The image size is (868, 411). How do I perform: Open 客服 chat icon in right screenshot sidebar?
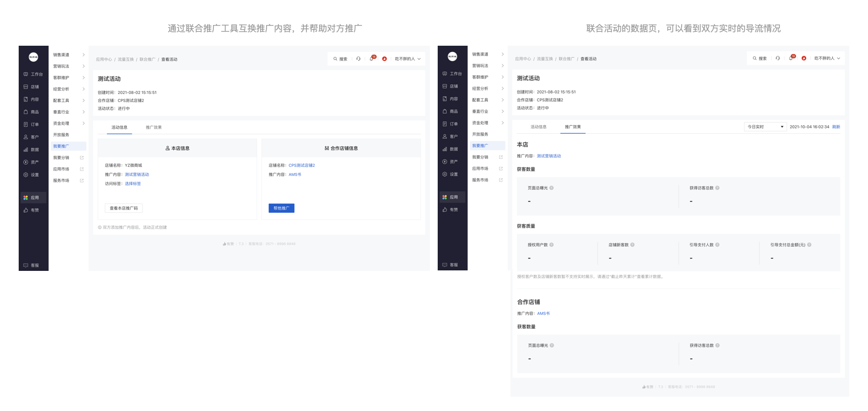coord(445,265)
